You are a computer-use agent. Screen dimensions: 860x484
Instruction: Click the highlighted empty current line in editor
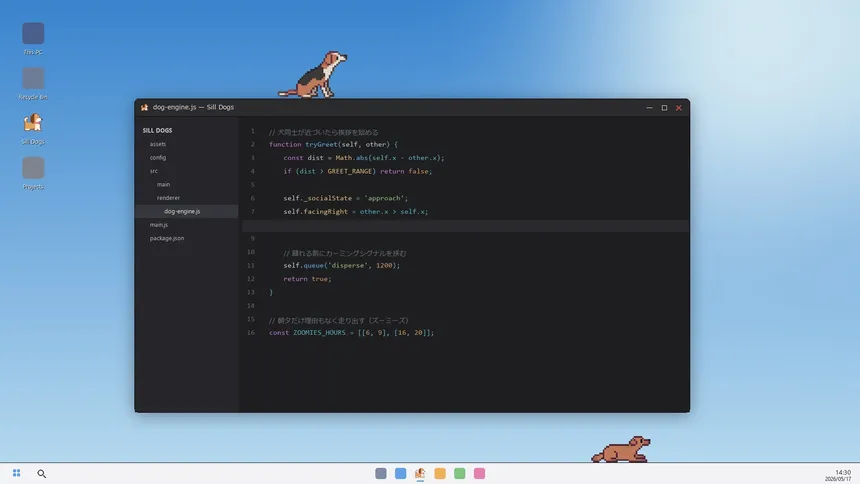coord(465,226)
